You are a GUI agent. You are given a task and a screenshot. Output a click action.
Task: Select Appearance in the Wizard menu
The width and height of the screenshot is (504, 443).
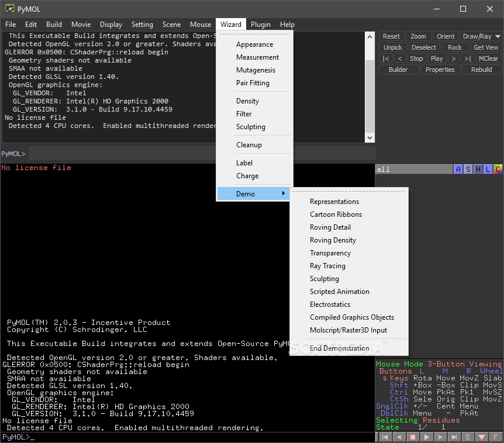[254, 44]
